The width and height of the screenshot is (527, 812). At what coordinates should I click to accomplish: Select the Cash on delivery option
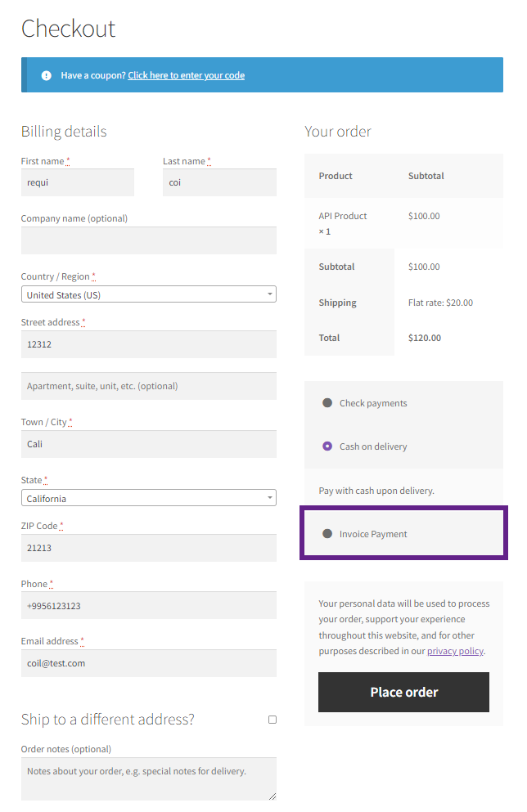(327, 446)
